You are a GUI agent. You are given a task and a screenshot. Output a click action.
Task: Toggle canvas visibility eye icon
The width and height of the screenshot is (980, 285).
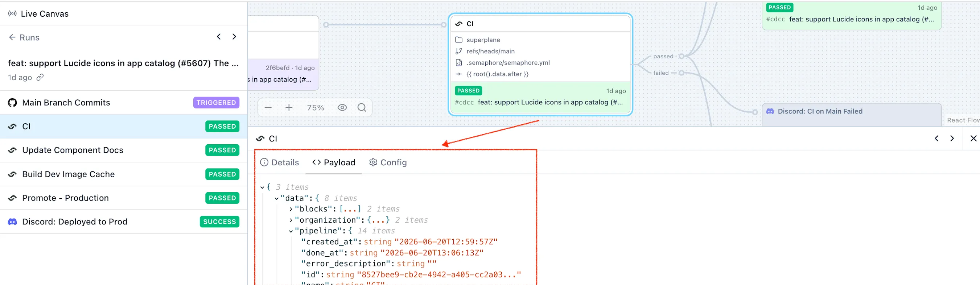pyautogui.click(x=342, y=107)
